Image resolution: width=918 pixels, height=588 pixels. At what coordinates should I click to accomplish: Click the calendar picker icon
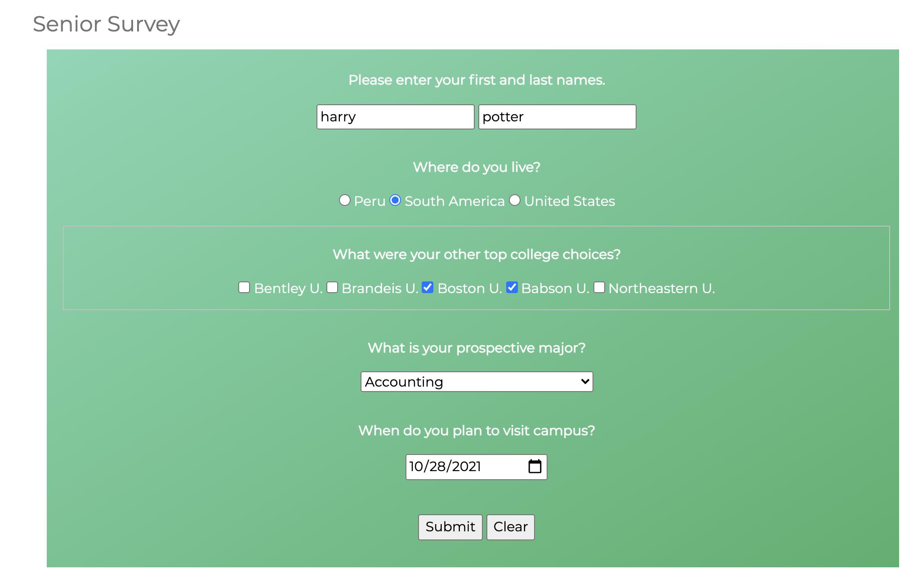point(535,466)
